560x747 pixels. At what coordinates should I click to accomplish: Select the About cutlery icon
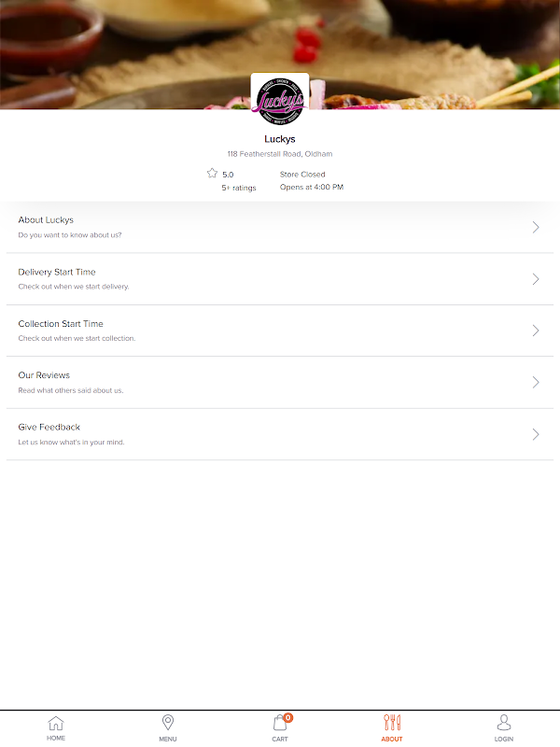pyautogui.click(x=392, y=723)
